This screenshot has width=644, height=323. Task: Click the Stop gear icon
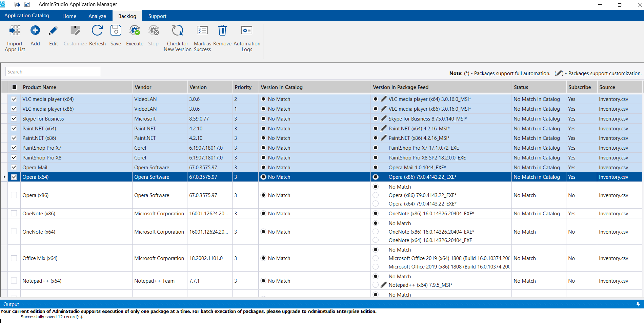pyautogui.click(x=154, y=30)
